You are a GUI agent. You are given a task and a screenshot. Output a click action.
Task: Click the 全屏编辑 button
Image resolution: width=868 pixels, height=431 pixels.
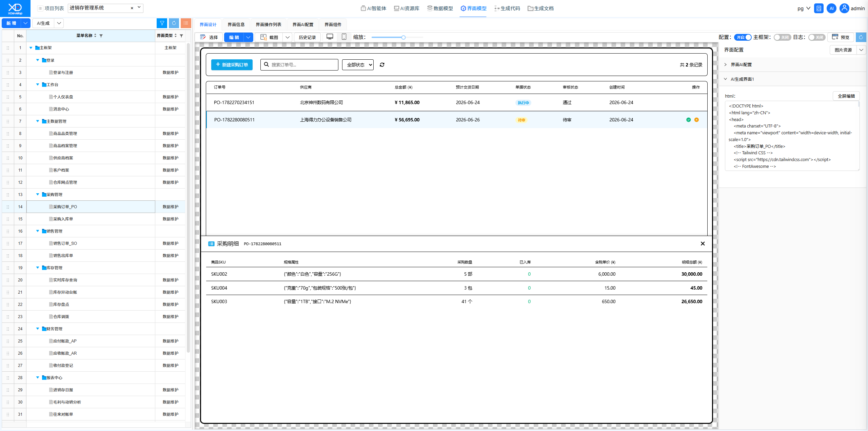[x=846, y=96]
